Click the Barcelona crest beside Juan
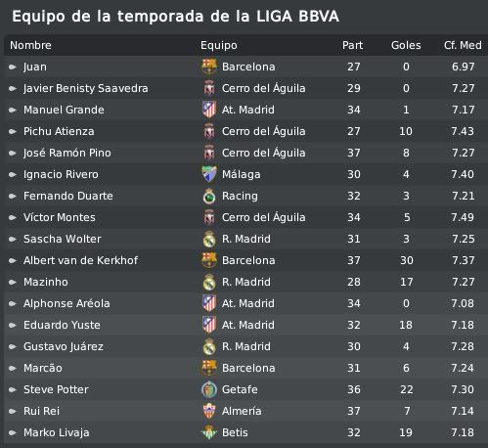The height and width of the screenshot is (448, 488). point(209,67)
